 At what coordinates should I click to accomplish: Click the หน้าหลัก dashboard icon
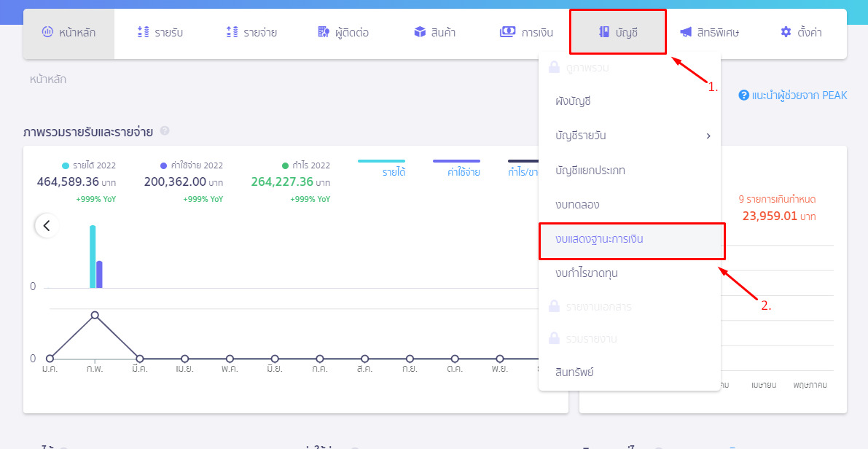[47, 32]
